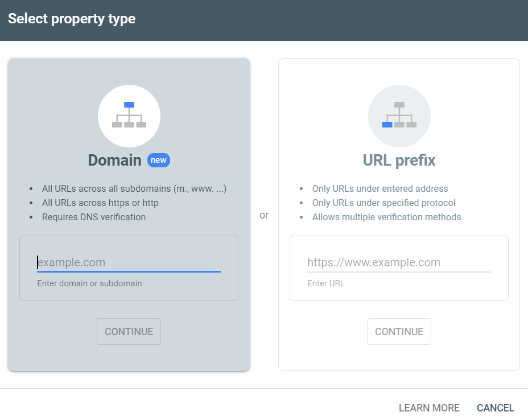528x420 pixels.
Task: Click the 'Select property type' dialog title
Action: coord(72,18)
